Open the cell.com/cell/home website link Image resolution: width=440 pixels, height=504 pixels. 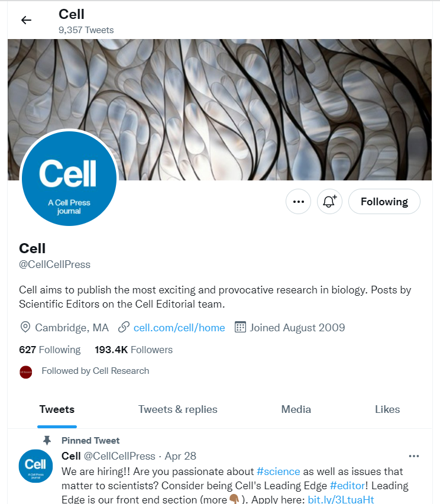179,327
